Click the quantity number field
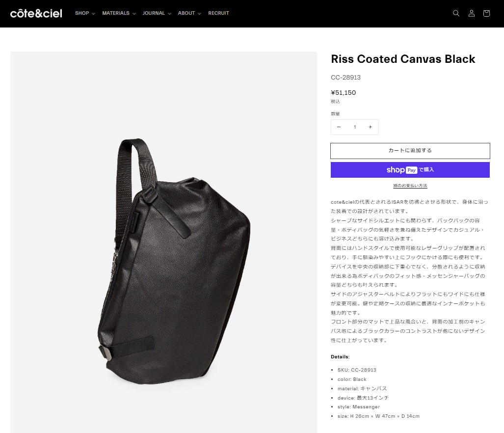 354,127
